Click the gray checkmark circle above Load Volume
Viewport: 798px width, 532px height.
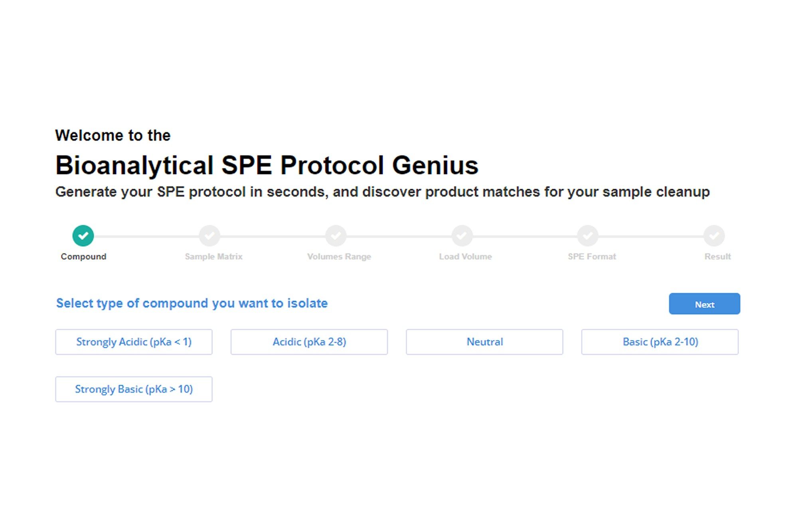pyautogui.click(x=462, y=236)
